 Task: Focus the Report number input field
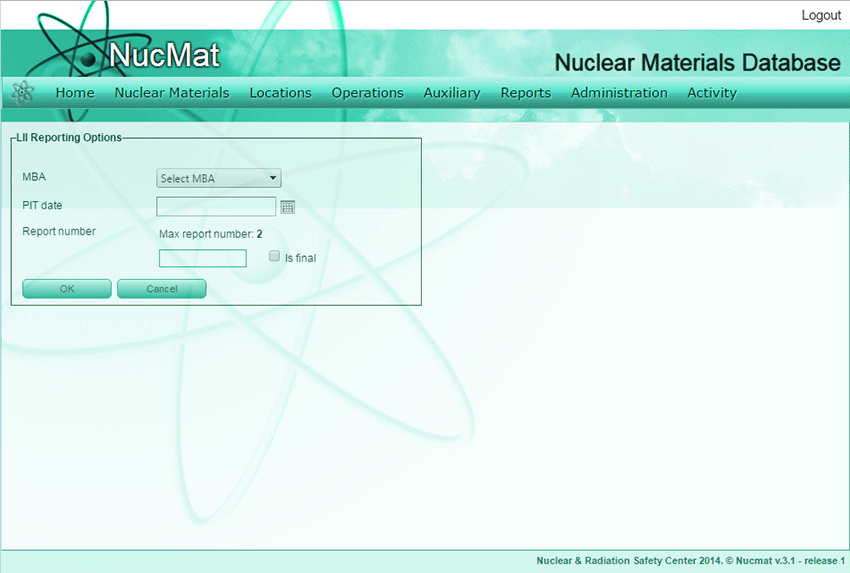(203, 259)
